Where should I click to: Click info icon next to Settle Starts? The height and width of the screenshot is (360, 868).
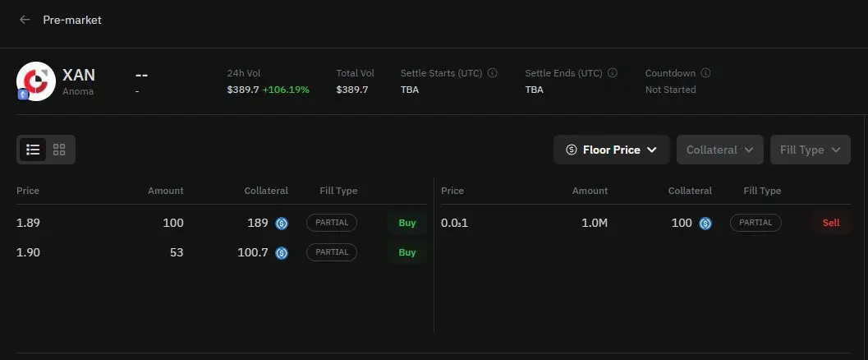(x=492, y=73)
